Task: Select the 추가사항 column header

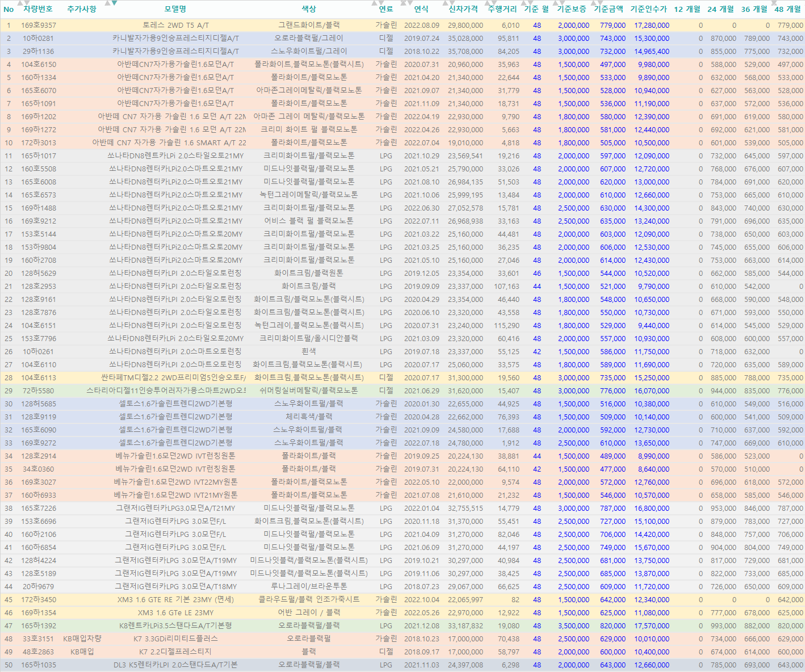Action: pos(82,9)
